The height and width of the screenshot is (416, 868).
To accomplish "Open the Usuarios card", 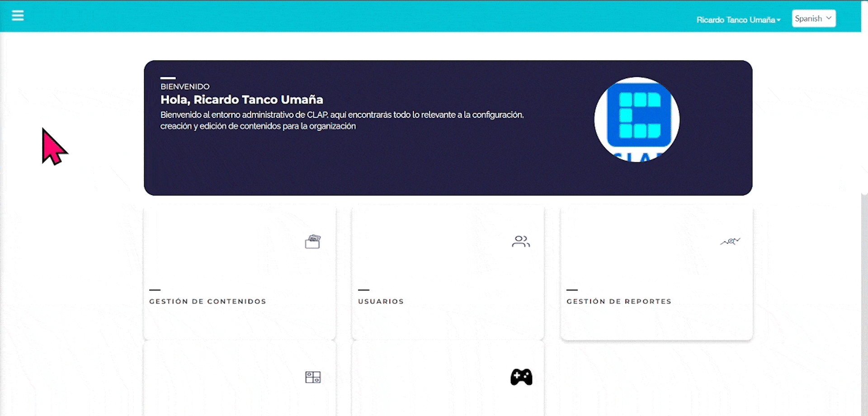I will click(448, 273).
